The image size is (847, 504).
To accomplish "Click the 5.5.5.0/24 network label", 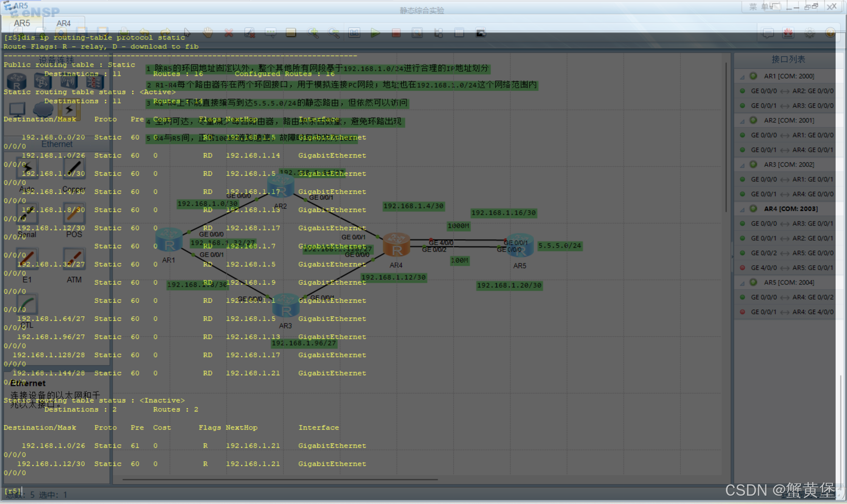I will [560, 246].
